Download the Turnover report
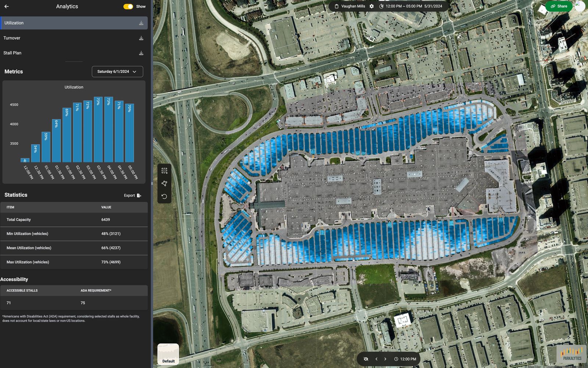 (x=141, y=38)
